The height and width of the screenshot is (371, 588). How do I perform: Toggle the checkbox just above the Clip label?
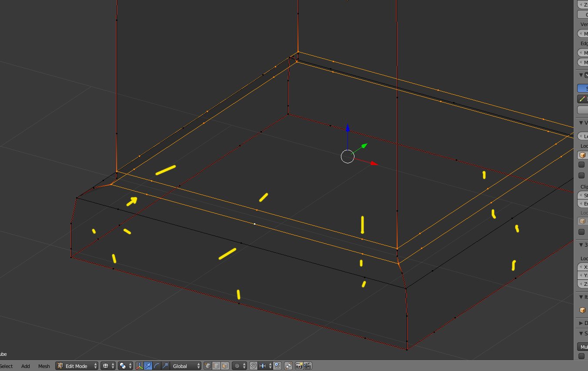coord(581,176)
